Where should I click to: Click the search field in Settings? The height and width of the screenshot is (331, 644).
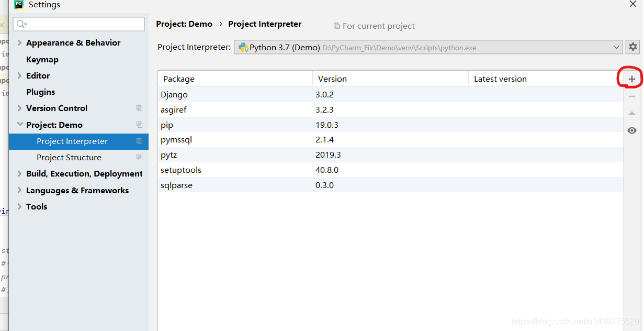point(79,24)
